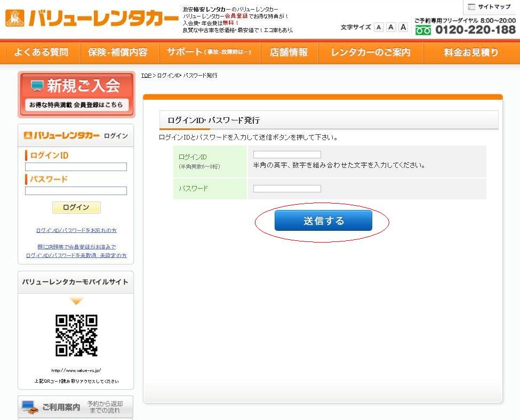Open レンタカーのご案内 menu item
The width and height of the screenshot is (520, 420).
pos(371,52)
